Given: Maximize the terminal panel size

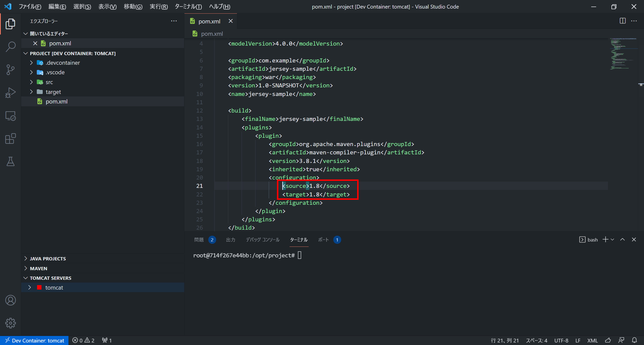Looking at the screenshot, I should point(622,240).
